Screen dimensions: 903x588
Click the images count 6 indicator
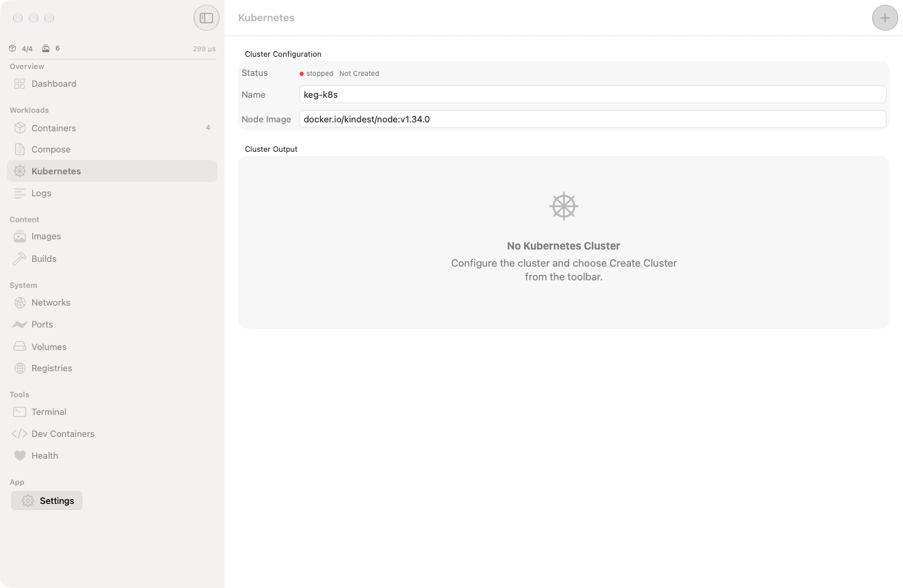click(51, 49)
